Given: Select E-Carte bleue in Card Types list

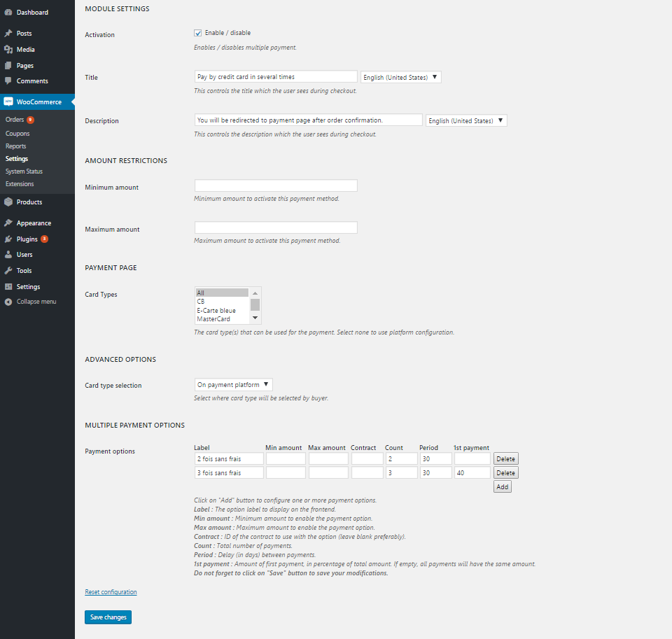Looking at the screenshot, I should coord(222,310).
